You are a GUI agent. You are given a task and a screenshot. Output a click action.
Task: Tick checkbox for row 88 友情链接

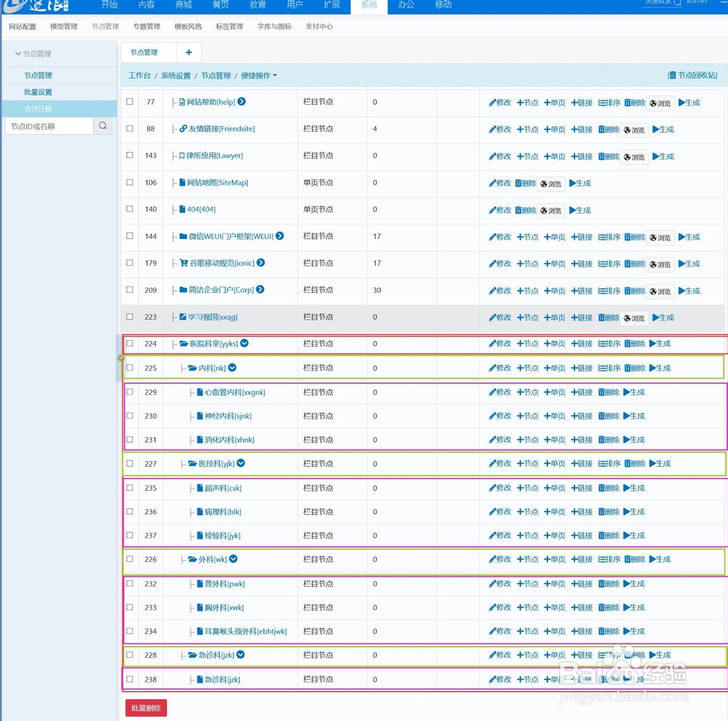point(130,128)
